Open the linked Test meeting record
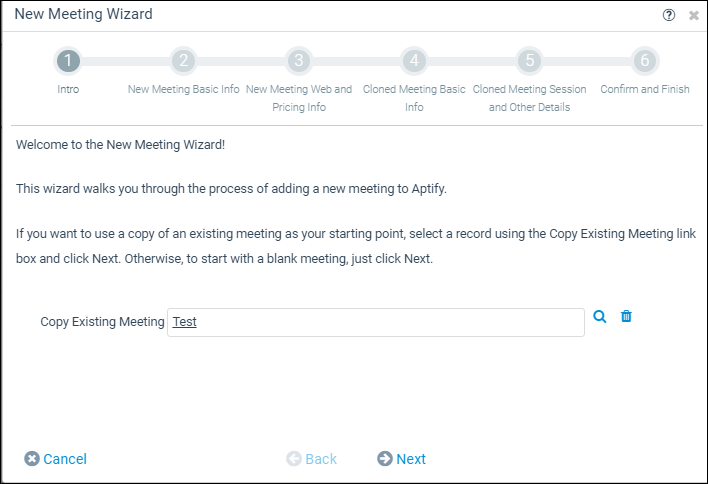 [185, 321]
